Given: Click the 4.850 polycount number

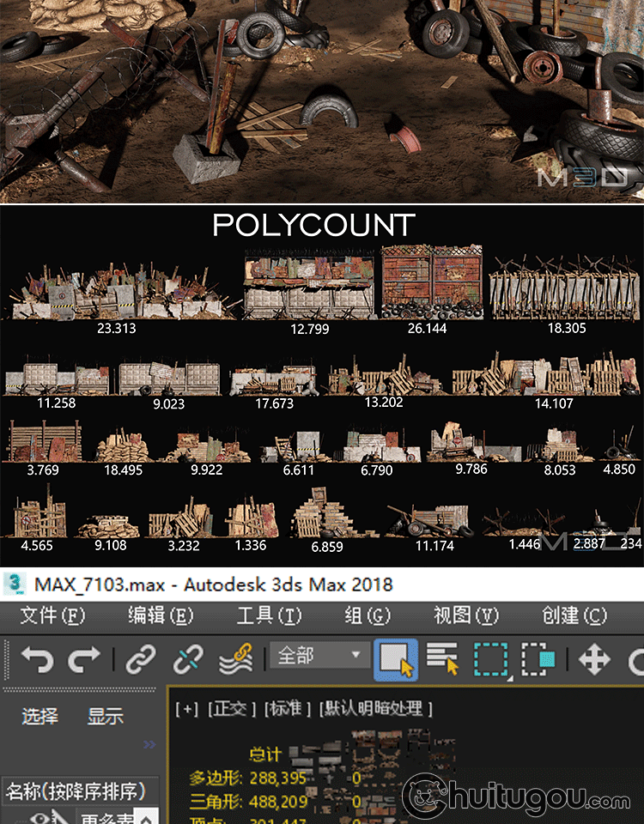Looking at the screenshot, I should tap(619, 469).
